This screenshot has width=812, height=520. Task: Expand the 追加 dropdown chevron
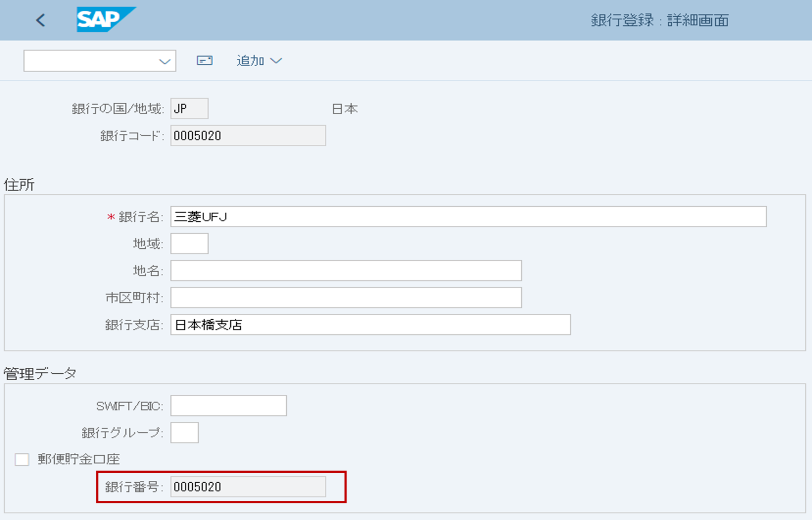tap(277, 61)
